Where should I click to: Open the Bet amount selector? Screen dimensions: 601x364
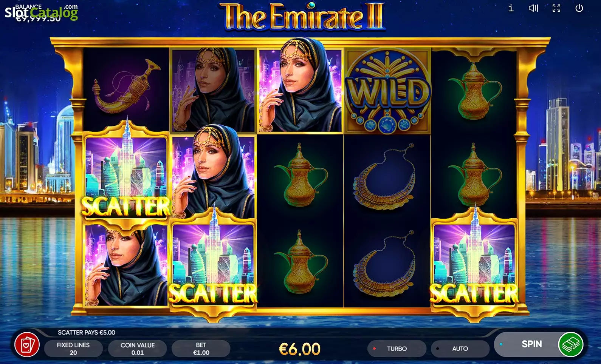pyautogui.click(x=201, y=349)
